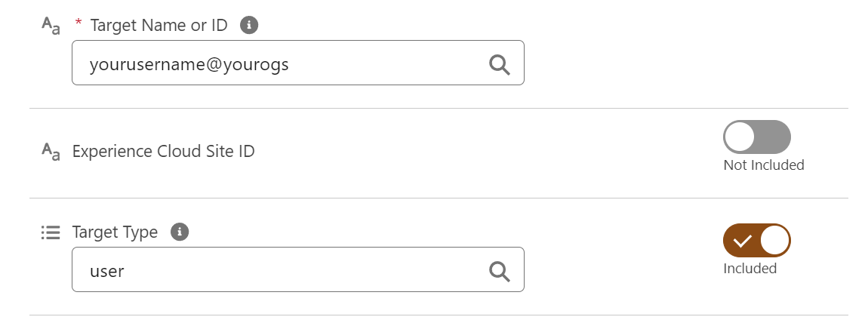Click the magnifier icon in Target Type field

point(500,271)
